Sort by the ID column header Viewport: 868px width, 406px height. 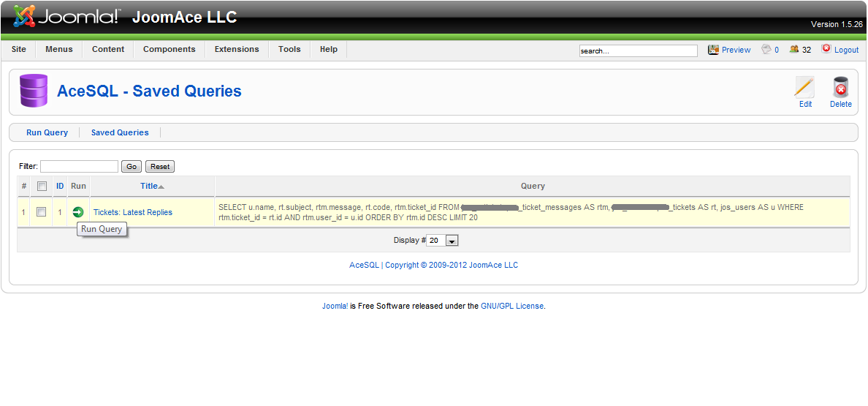tap(61, 186)
